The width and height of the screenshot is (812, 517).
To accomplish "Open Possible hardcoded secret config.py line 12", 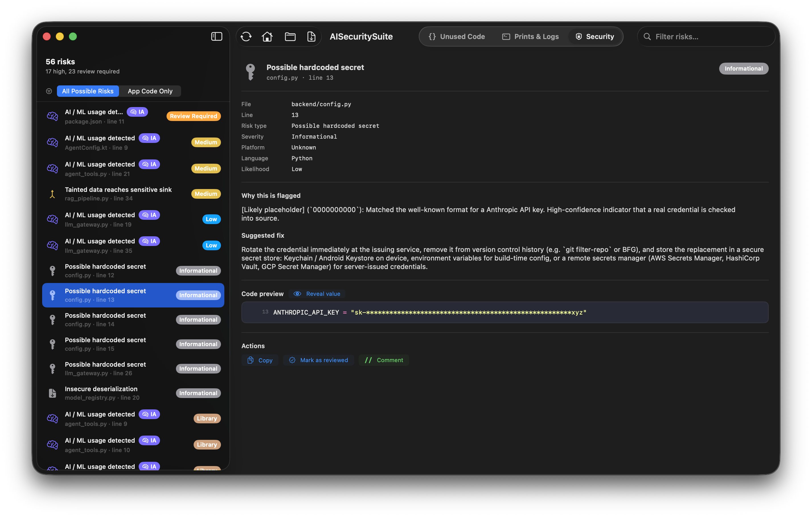I will (x=133, y=271).
